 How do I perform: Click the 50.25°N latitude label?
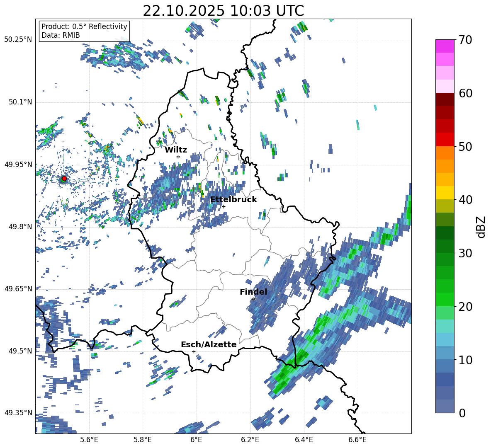click(x=18, y=40)
